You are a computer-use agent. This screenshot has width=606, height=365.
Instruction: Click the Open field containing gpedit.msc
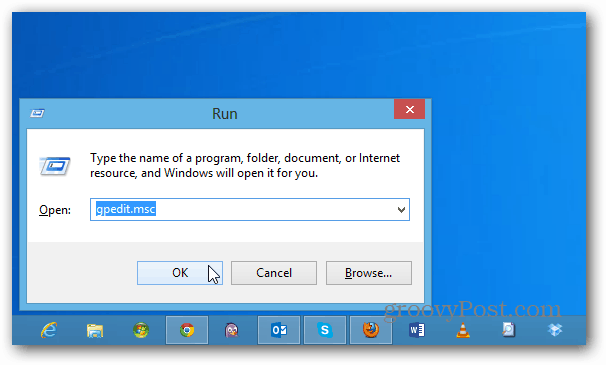coord(250,210)
